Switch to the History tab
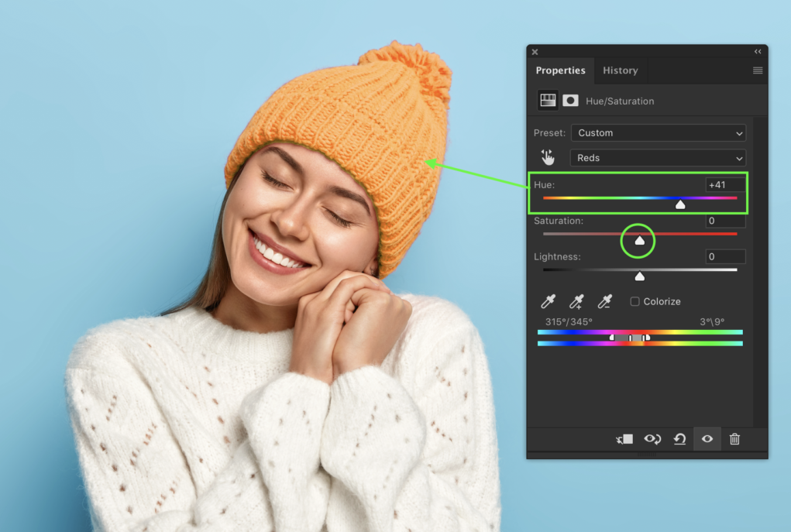This screenshot has height=532, width=791. 621,70
